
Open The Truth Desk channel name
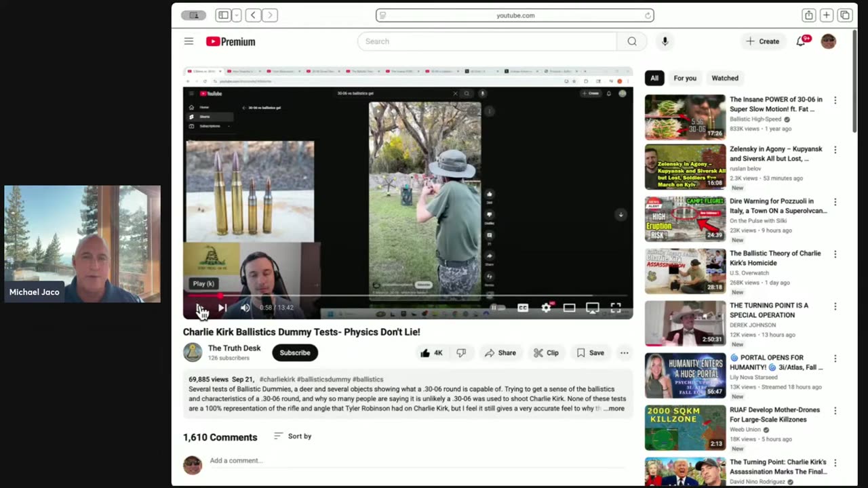coord(234,348)
